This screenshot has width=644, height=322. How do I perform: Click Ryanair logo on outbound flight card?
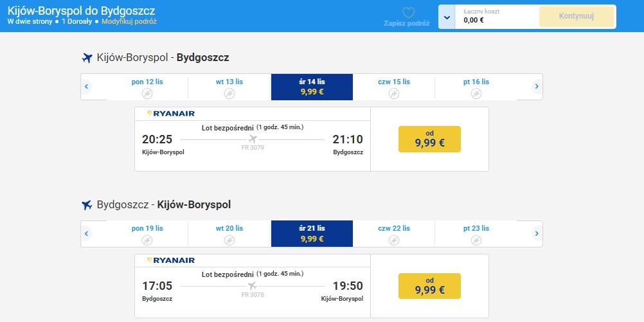coord(171,114)
